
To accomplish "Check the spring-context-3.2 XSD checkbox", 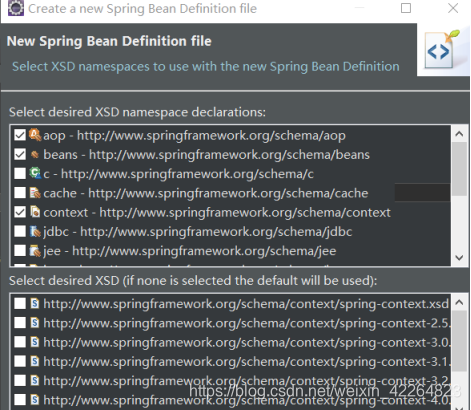I will tap(20, 380).
